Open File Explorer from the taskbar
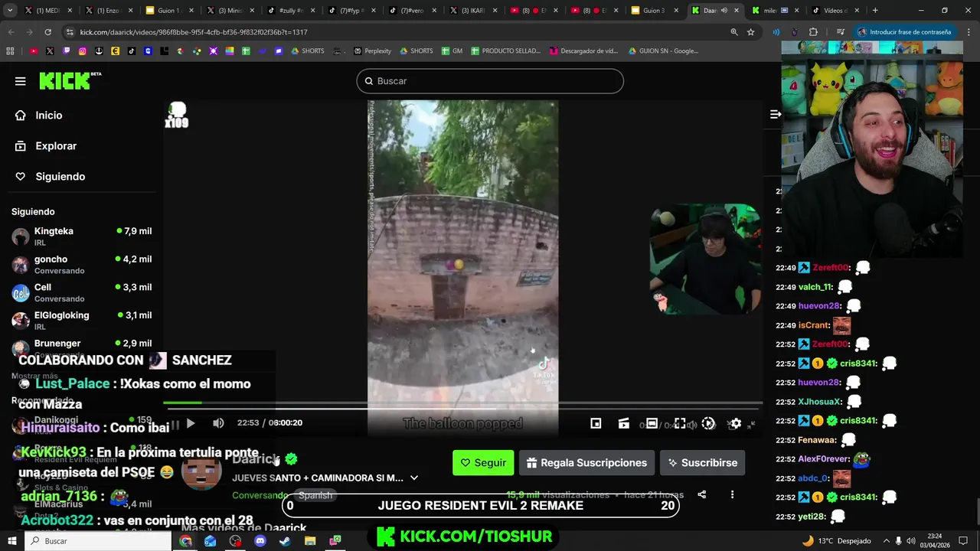This screenshot has height=551, width=980. (310, 541)
